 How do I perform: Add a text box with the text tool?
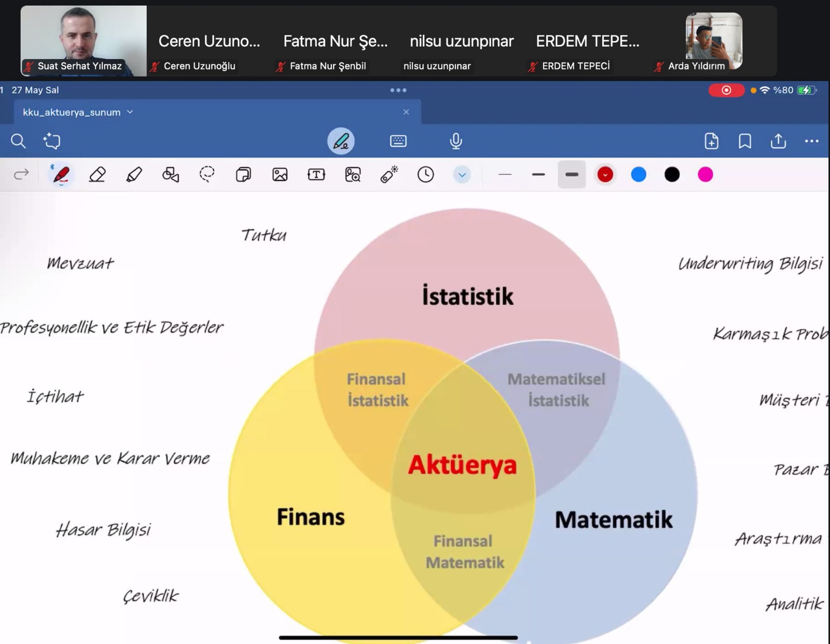point(316,175)
